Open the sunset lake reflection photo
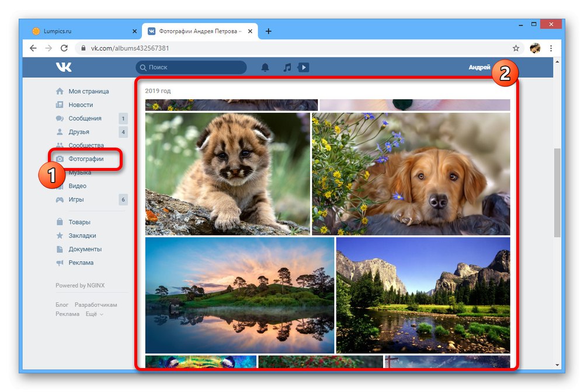Image resolution: width=584 pixels, height=392 pixels. coord(239,295)
